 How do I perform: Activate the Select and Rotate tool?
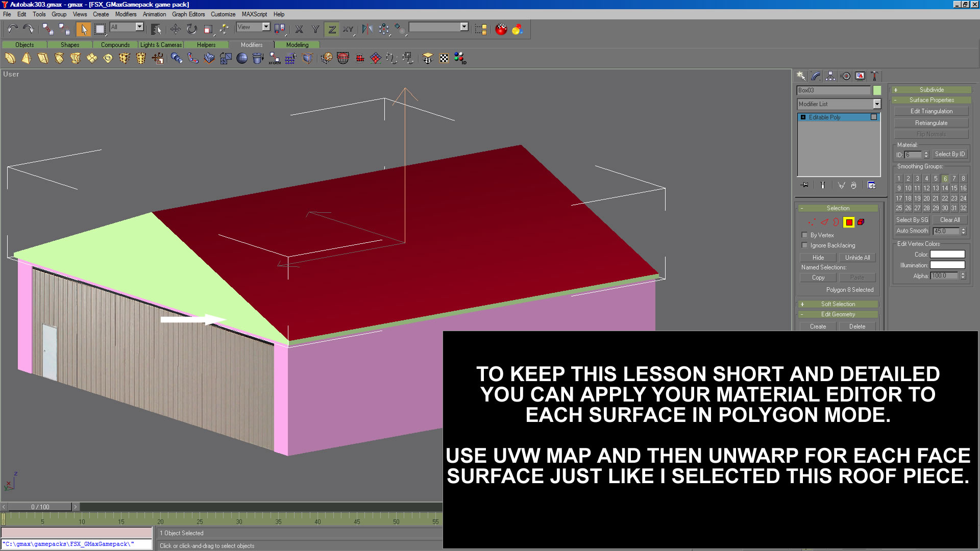tap(191, 29)
